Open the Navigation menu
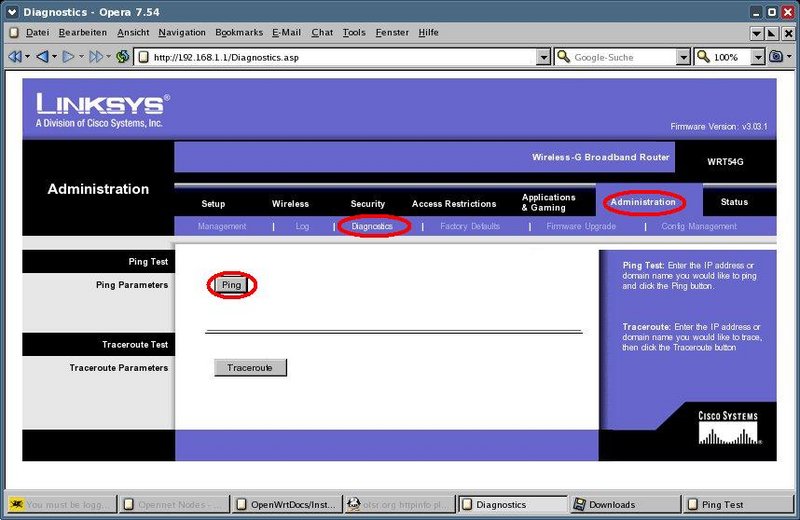Viewport: 800px width, 520px height. point(182,33)
